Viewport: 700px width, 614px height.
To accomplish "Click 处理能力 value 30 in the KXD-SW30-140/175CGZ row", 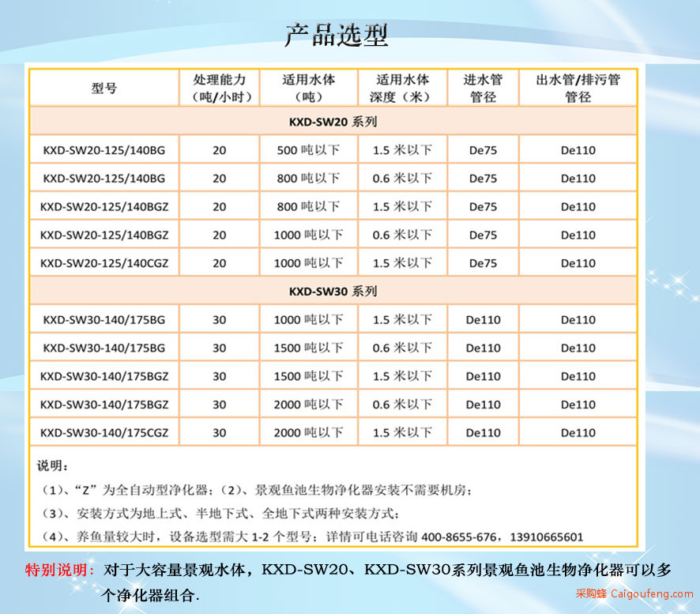I will [x=219, y=433].
